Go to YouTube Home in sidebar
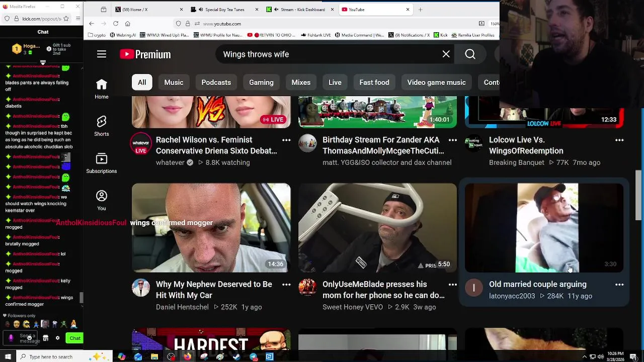Screen dimensions: 644x362 click(102, 89)
